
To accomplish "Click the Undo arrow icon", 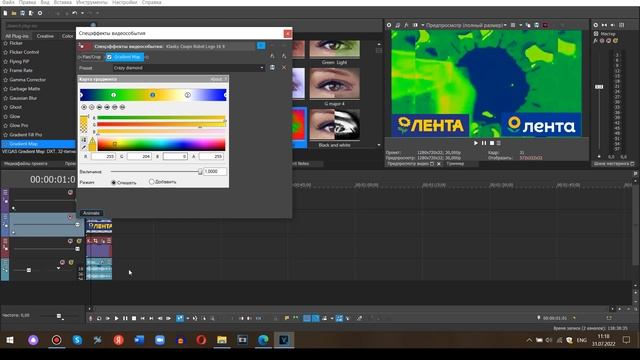I will [x=74, y=13].
